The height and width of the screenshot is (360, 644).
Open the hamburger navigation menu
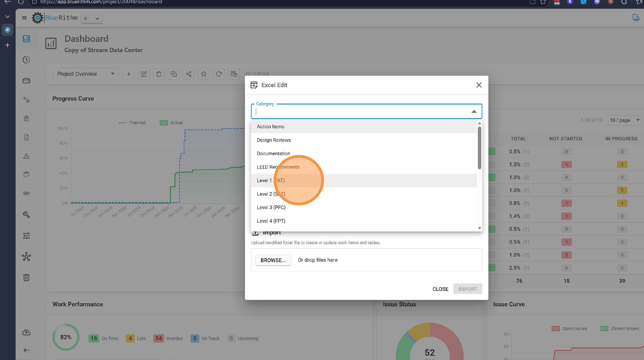24,18
